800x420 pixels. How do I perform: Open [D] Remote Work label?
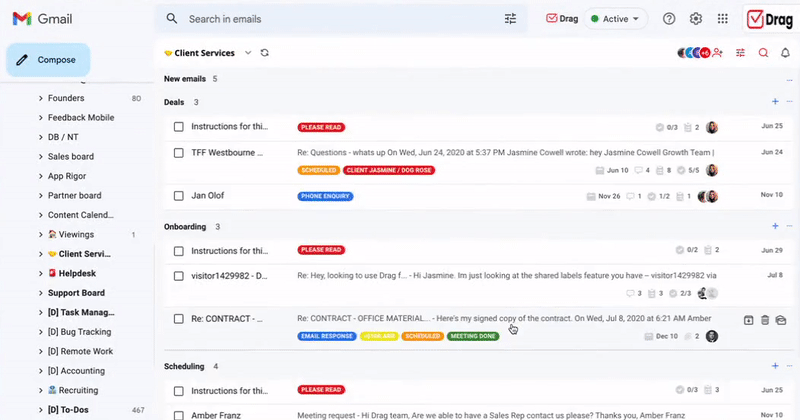80,351
